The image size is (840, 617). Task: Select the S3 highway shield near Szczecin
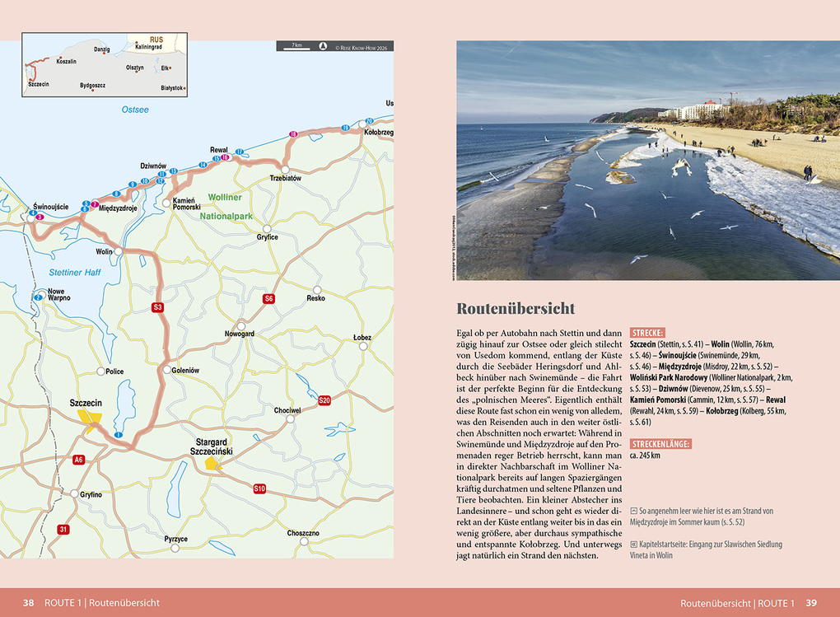[156, 306]
